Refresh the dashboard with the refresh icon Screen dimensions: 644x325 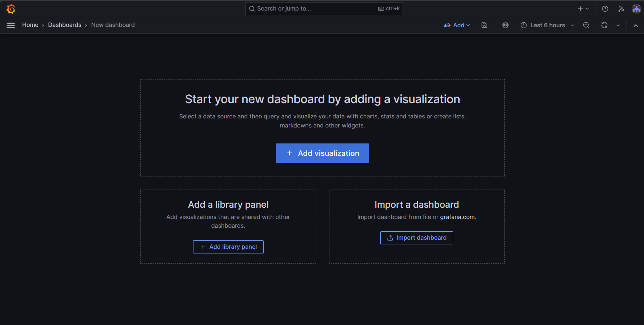tap(604, 25)
